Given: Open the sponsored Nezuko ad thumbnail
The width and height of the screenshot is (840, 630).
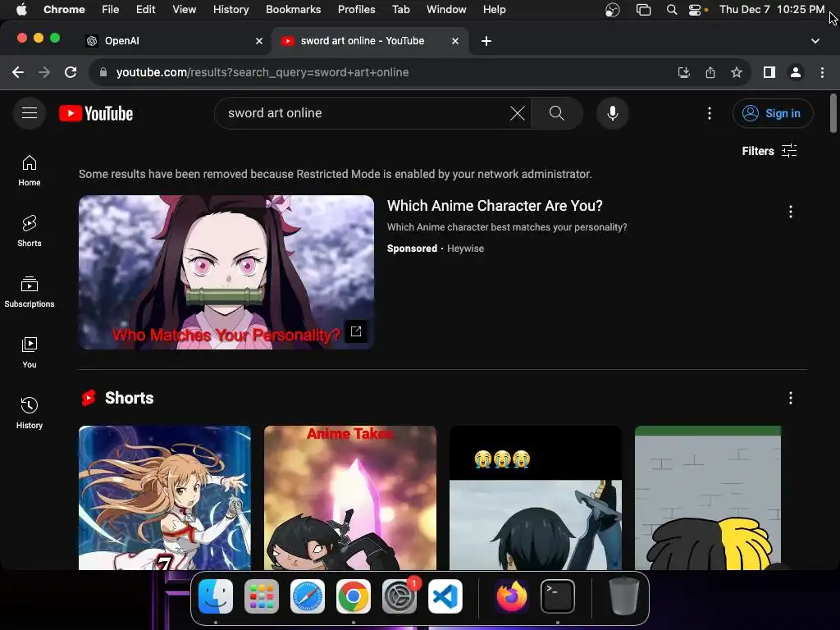Looking at the screenshot, I should pos(226,272).
